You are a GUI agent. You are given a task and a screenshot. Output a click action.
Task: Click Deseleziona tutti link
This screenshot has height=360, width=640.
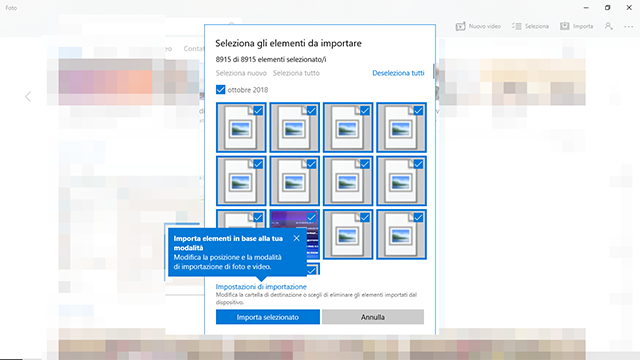[398, 73]
